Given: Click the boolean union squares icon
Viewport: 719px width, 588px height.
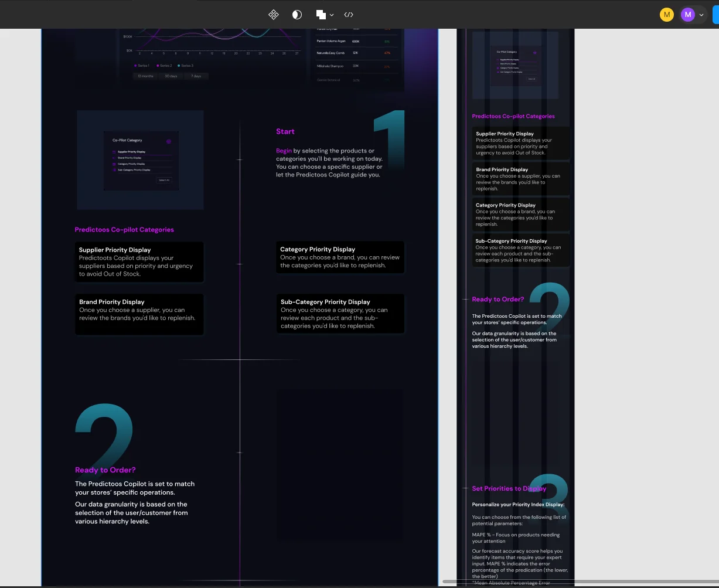Looking at the screenshot, I should point(321,15).
